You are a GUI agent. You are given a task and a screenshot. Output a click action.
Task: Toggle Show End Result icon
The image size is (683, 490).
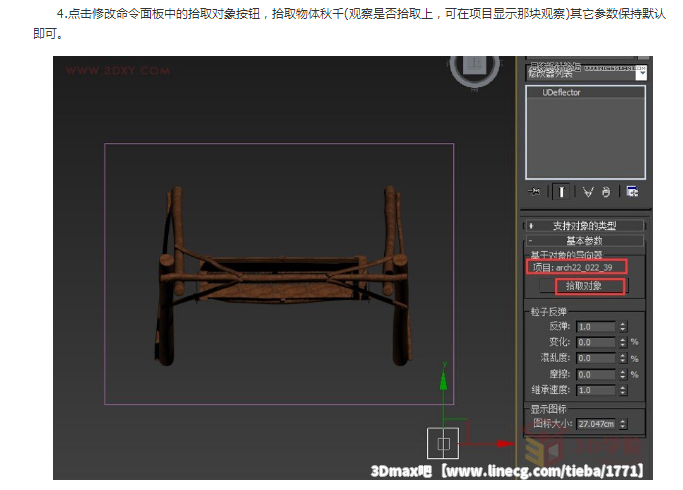(x=561, y=192)
